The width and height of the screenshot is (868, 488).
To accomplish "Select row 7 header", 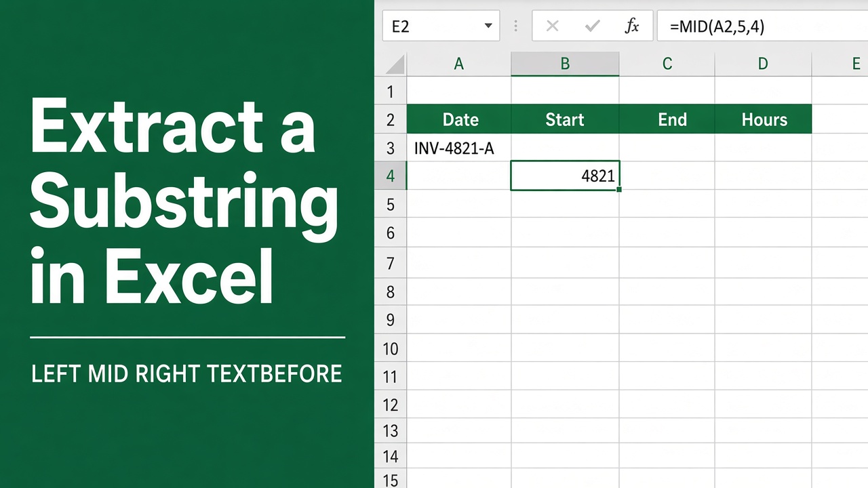I will click(x=391, y=262).
